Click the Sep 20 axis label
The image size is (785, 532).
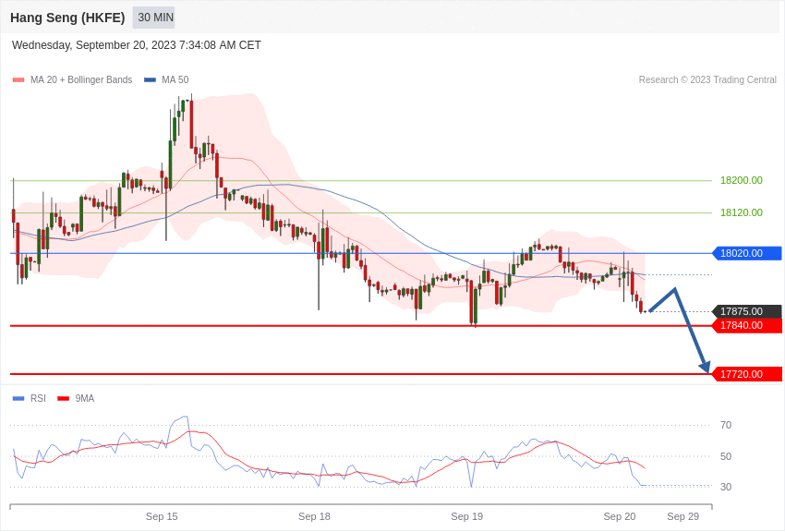point(620,516)
